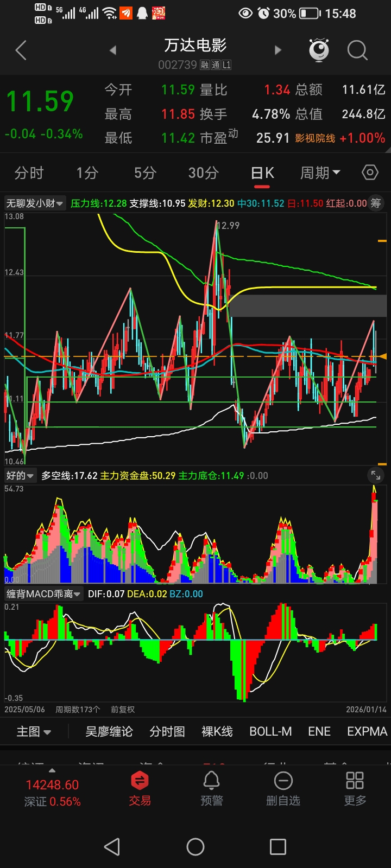Tap the 2026/01/14 end date
The width and height of the screenshot is (391, 868).
point(366,710)
